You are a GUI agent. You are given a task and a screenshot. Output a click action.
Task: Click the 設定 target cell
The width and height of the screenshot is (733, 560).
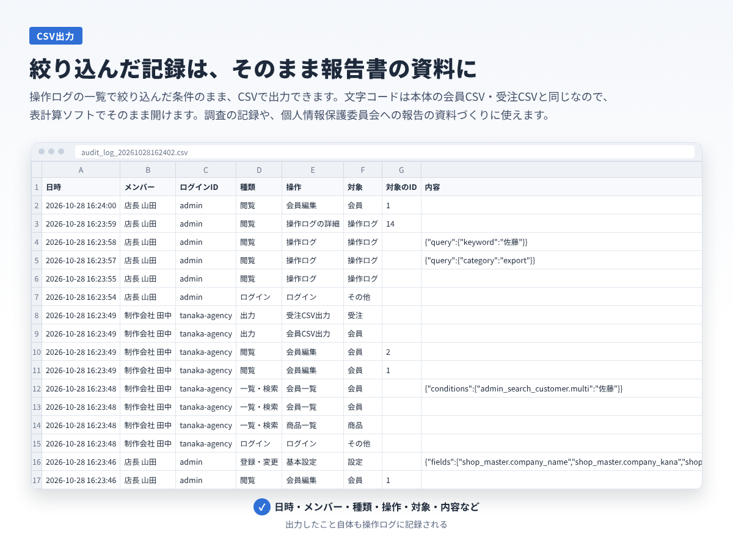pos(363,462)
